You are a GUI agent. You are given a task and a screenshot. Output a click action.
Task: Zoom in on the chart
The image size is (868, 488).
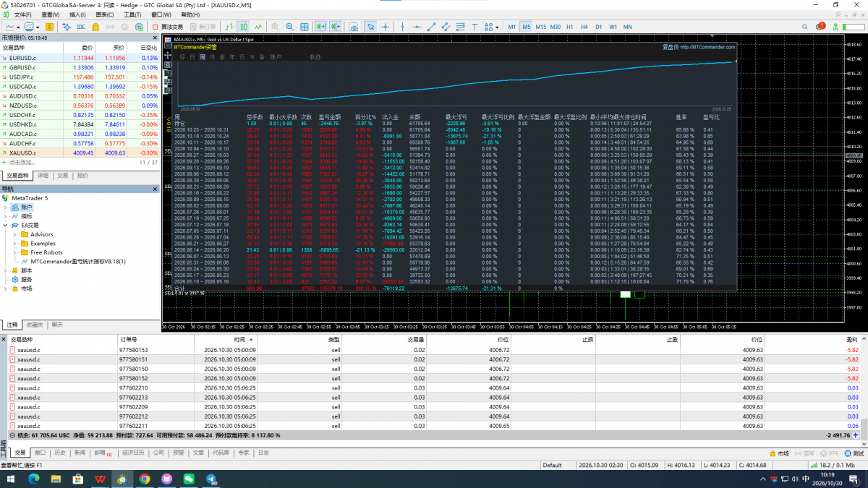[276, 27]
